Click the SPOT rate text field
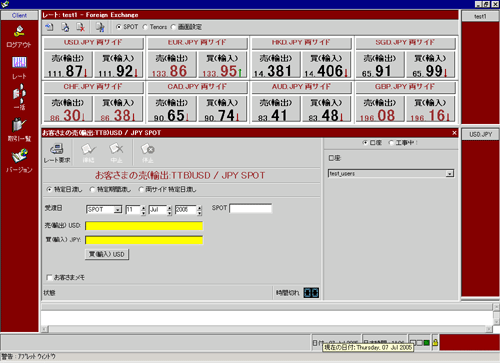The height and width of the screenshot is (363, 500). tap(251, 208)
